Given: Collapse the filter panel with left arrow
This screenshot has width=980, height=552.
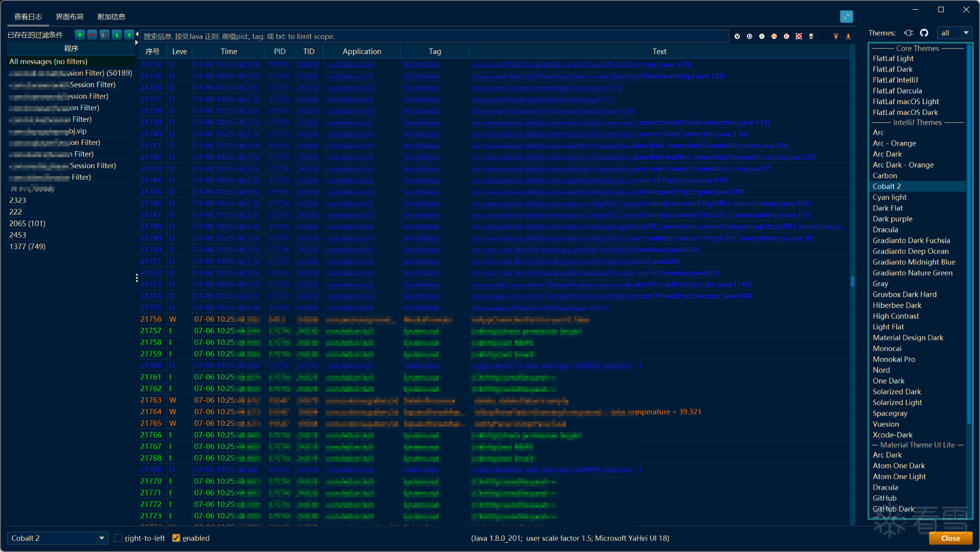Looking at the screenshot, I should coord(137,34).
